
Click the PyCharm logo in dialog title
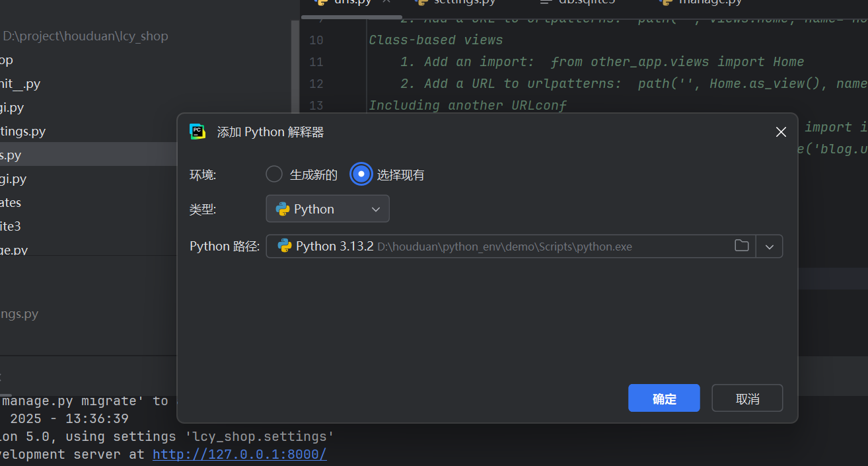click(x=198, y=132)
